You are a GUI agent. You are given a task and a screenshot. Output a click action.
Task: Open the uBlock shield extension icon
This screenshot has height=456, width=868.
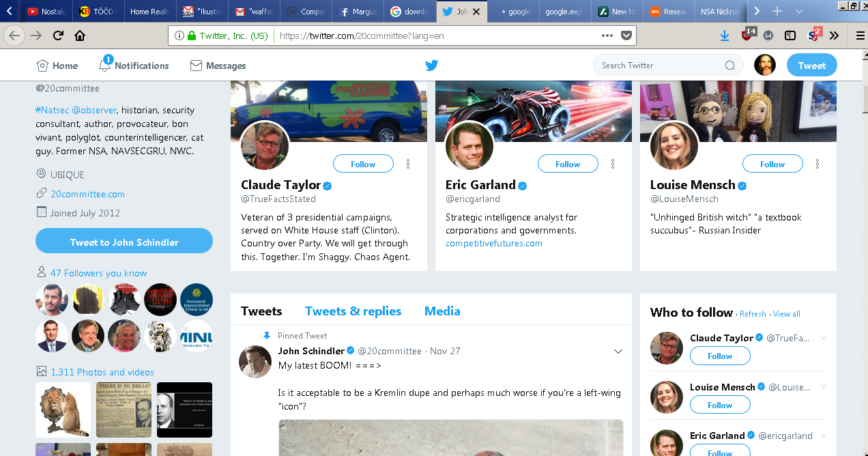pyautogui.click(x=747, y=35)
